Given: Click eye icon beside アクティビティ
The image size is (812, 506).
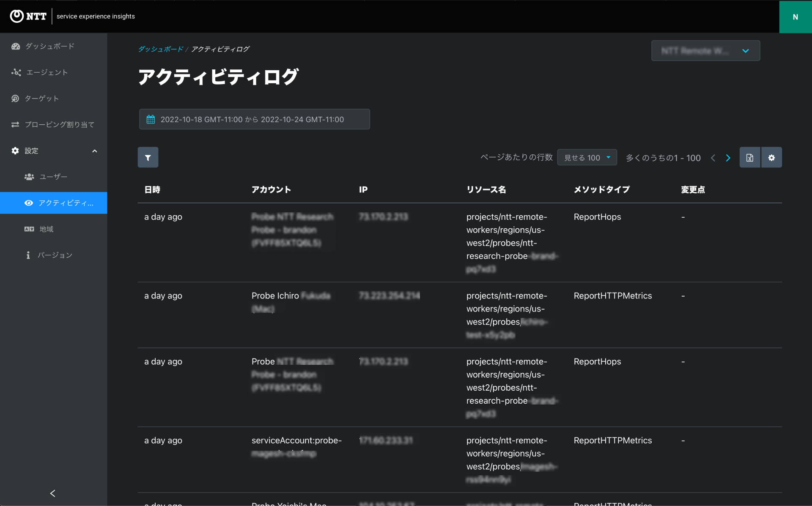Looking at the screenshot, I should pyautogui.click(x=29, y=203).
